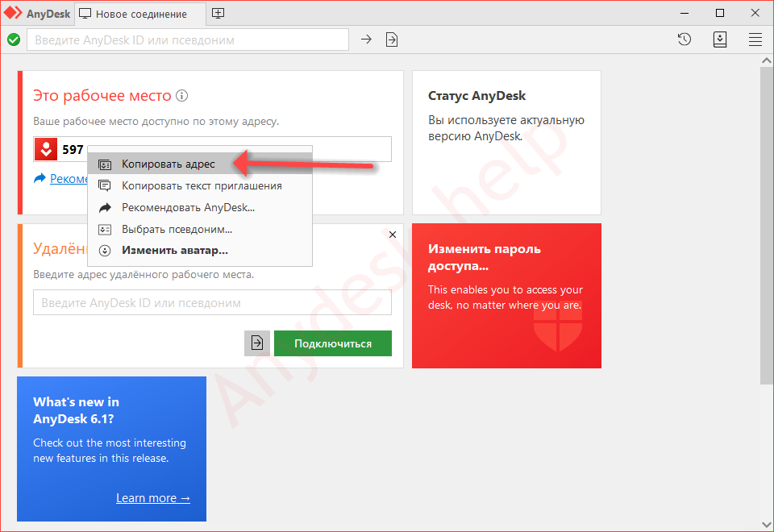Choose 'Рекомендовать AnyDesk...' in context menu
The width and height of the screenshot is (774, 532).
point(188,207)
